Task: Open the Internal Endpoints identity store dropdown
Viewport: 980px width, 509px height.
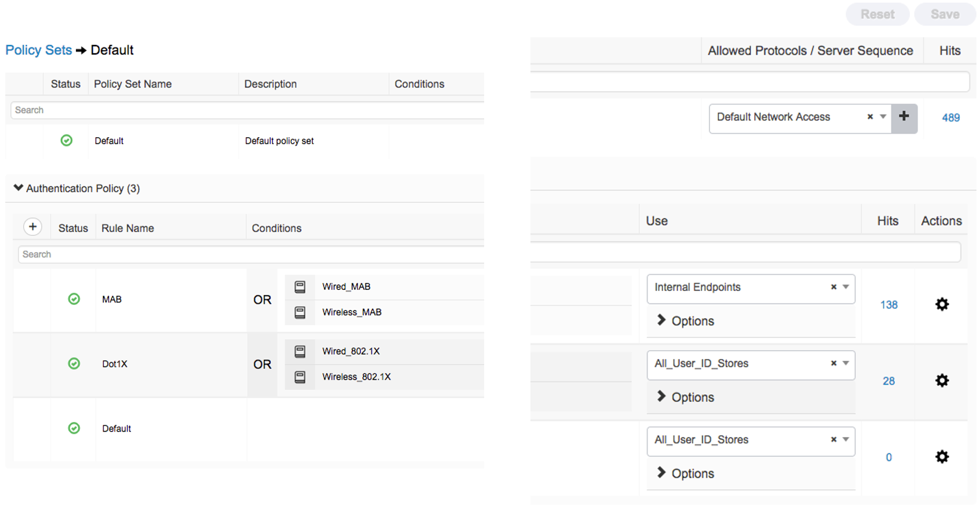Action: [846, 287]
